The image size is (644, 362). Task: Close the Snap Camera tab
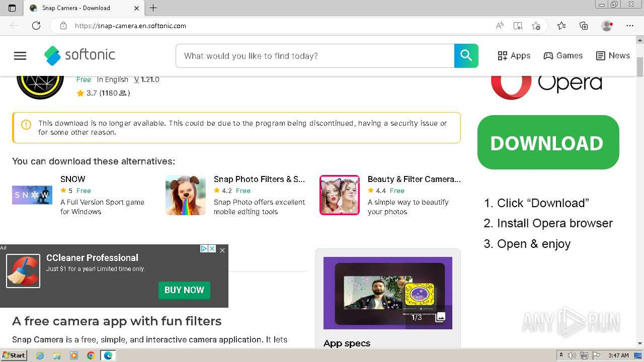(137, 8)
